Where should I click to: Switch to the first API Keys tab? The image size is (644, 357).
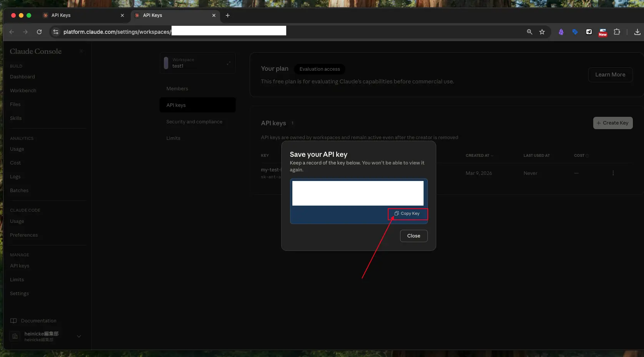pyautogui.click(x=81, y=15)
